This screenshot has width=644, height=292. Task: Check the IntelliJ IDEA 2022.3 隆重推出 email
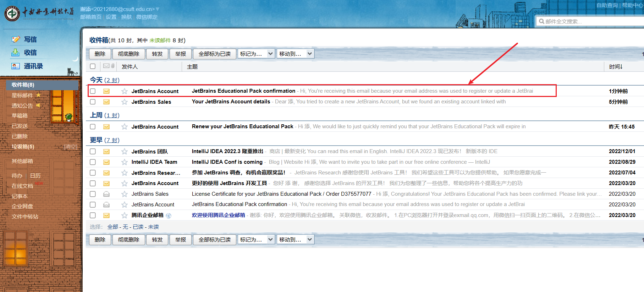93,152
